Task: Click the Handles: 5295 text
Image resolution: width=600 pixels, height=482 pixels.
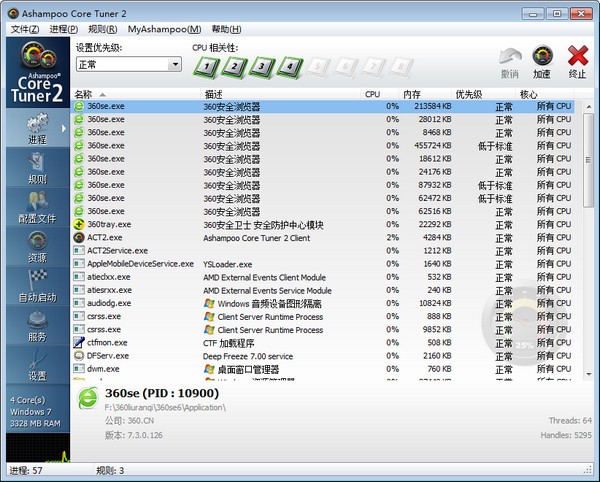Action: coord(566,435)
